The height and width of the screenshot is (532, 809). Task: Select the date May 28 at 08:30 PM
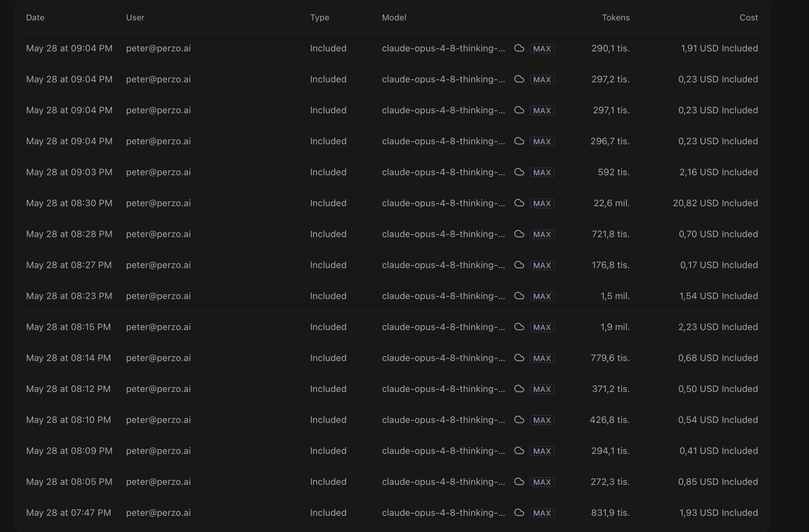point(69,203)
